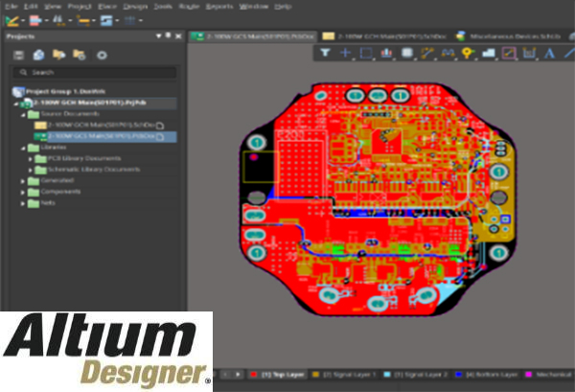Open the dropdown arrow beside dimension icon

pyautogui.click(x=94, y=20)
